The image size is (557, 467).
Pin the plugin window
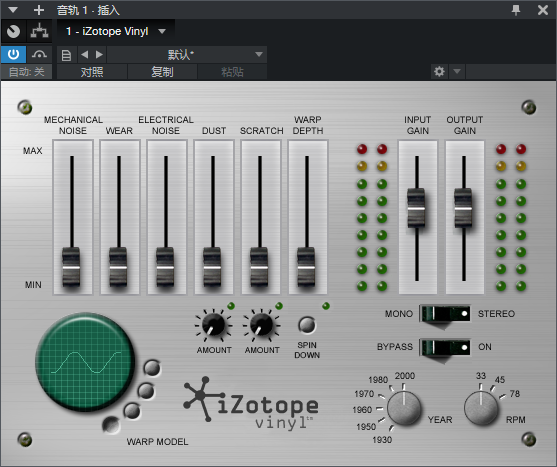[516, 10]
